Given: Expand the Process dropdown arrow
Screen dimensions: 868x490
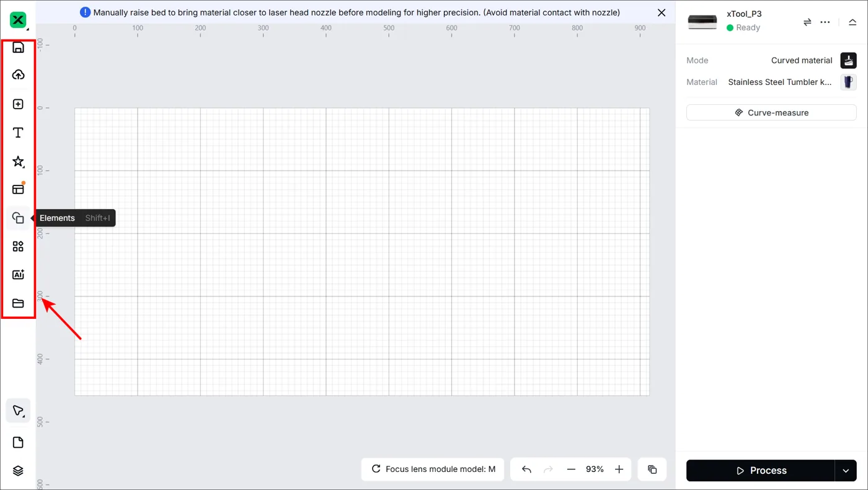Looking at the screenshot, I should tap(846, 471).
